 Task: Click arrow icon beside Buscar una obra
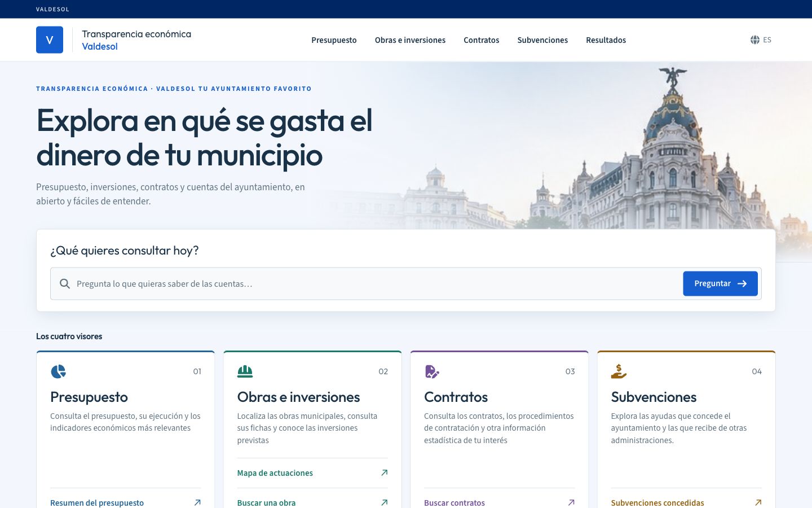[x=384, y=502]
